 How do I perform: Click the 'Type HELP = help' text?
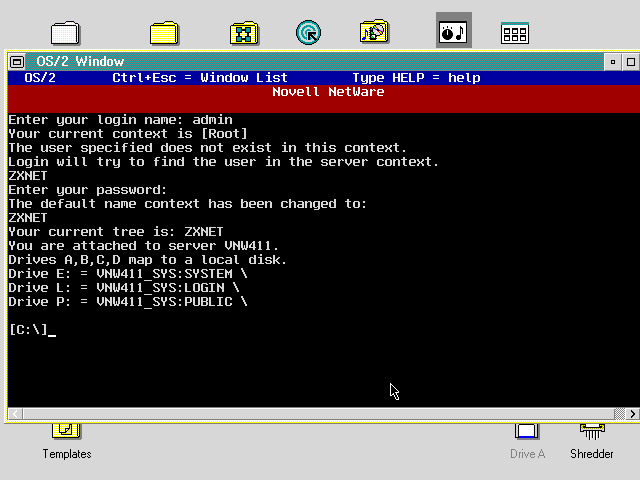point(416,78)
